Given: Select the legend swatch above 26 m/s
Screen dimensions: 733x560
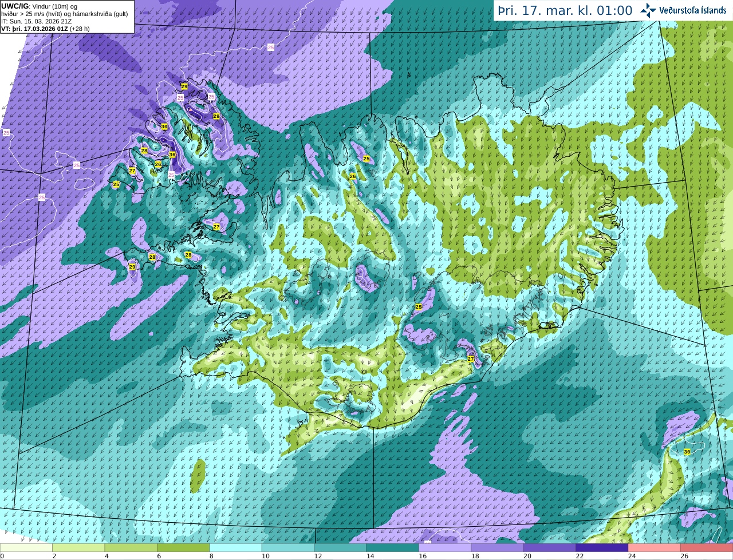Looking at the screenshot, I should (x=707, y=547).
